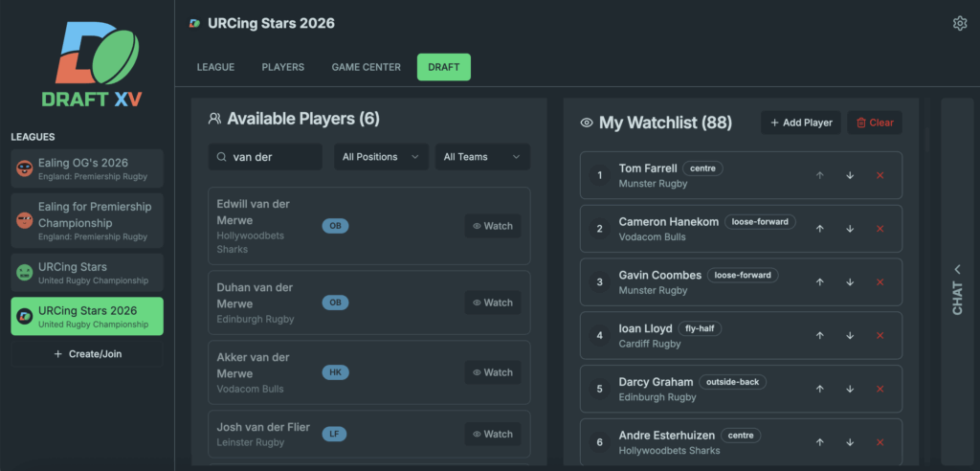
Task: Watch Duhan van der Merwe
Action: [493, 303]
